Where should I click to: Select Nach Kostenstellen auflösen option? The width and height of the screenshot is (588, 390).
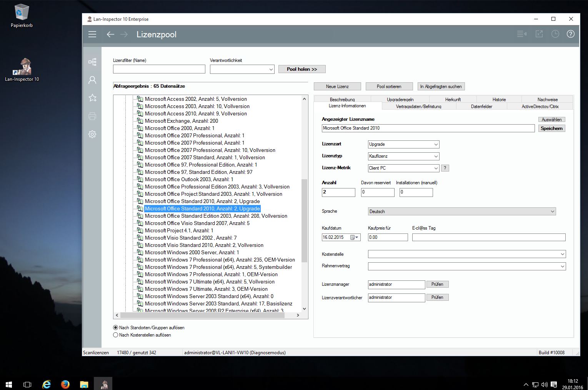point(116,335)
